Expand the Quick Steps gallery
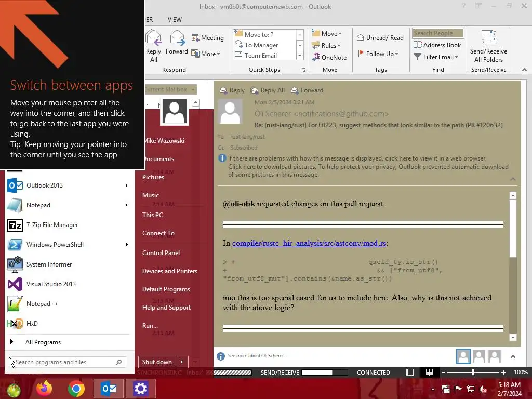Image resolution: width=532 pixels, height=399 pixels. click(x=300, y=55)
